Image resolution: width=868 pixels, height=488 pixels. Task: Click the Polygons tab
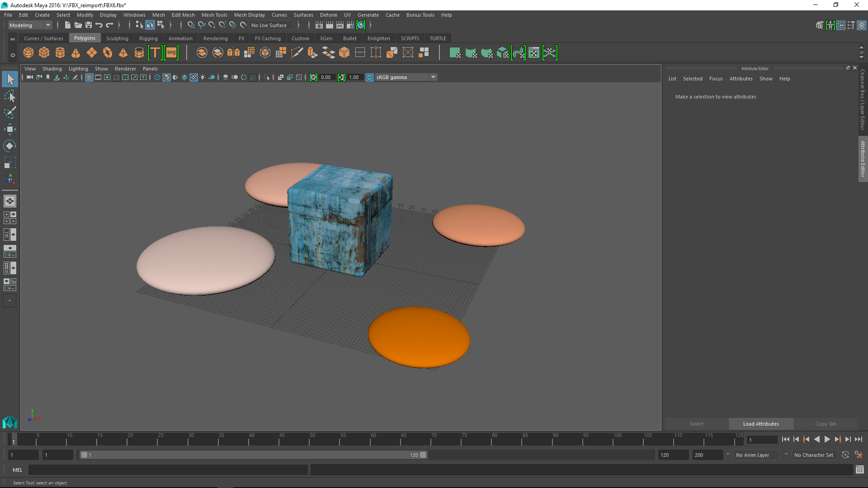tap(84, 38)
